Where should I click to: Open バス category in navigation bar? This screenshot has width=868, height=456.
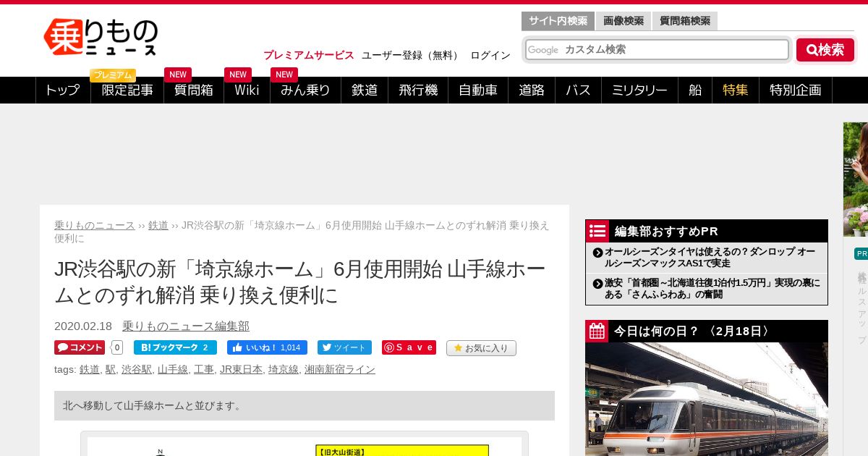pyautogui.click(x=578, y=90)
